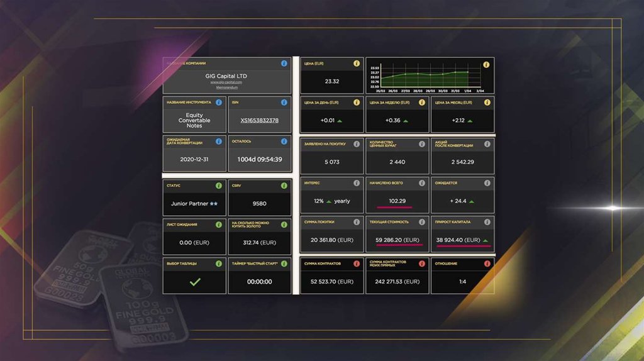Click the last data point on the chart
The width and height of the screenshot is (644, 361).
point(468,72)
